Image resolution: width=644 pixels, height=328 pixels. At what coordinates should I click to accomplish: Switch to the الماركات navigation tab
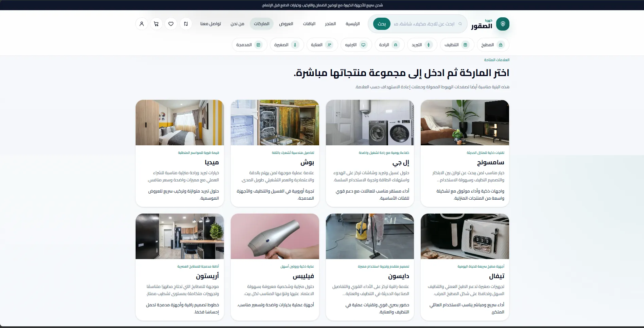(261, 24)
